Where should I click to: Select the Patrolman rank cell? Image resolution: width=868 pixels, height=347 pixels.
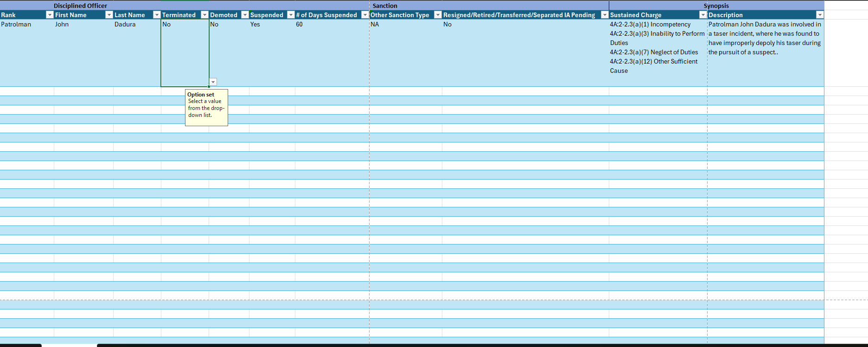click(x=27, y=53)
